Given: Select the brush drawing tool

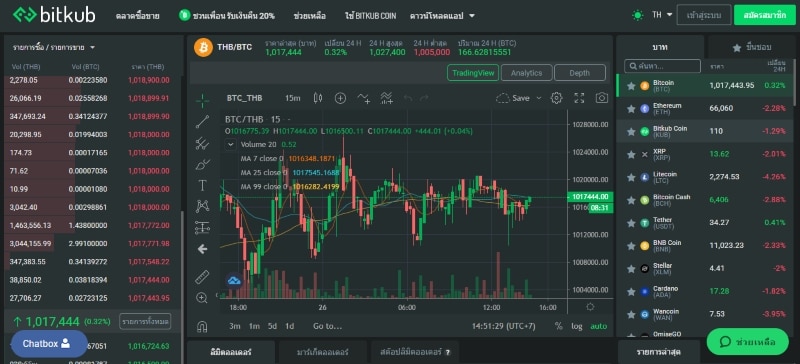Looking at the screenshot, I should (203, 164).
